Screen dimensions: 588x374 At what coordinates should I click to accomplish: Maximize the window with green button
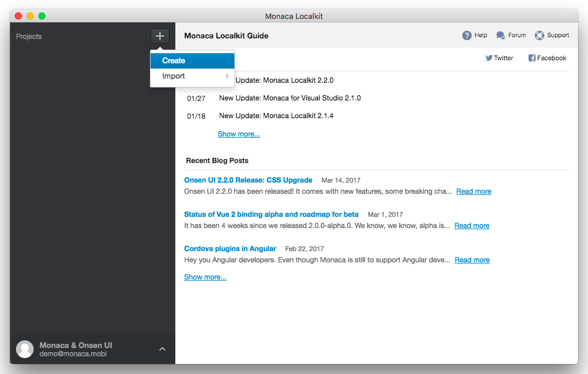[x=42, y=16]
